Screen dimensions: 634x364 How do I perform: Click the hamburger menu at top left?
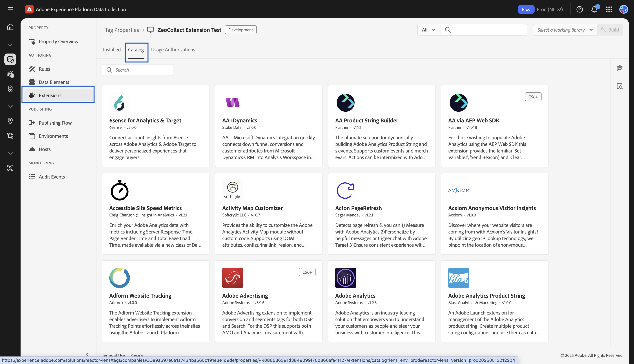pos(10,9)
